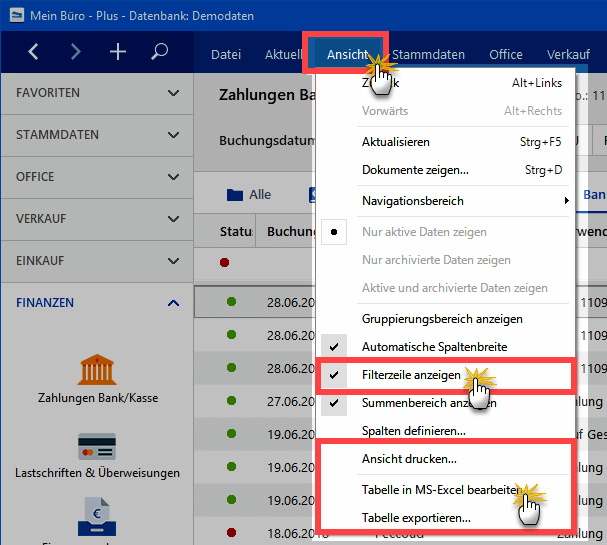The width and height of the screenshot is (607, 545).
Task: Open Lastschriften & Überweisungen card icon
Action: coord(97,446)
